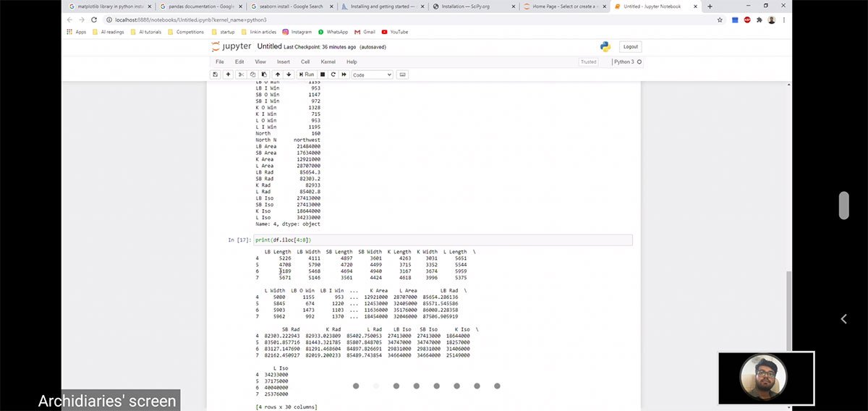The height and width of the screenshot is (411, 868).
Task: Click the ABP extension icon
Action: 747,20
